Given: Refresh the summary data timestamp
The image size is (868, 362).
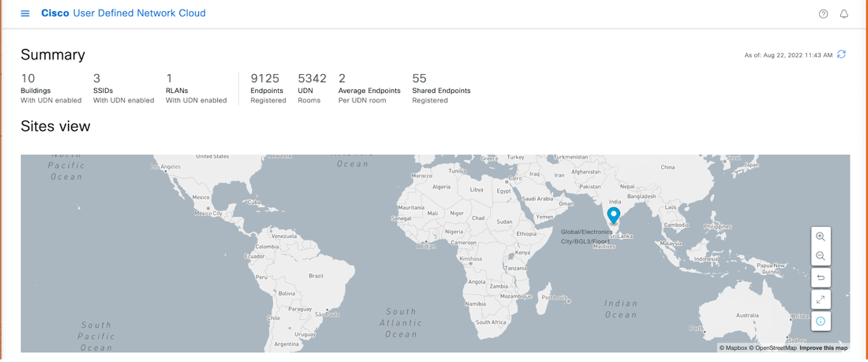Looking at the screenshot, I should tap(841, 55).
